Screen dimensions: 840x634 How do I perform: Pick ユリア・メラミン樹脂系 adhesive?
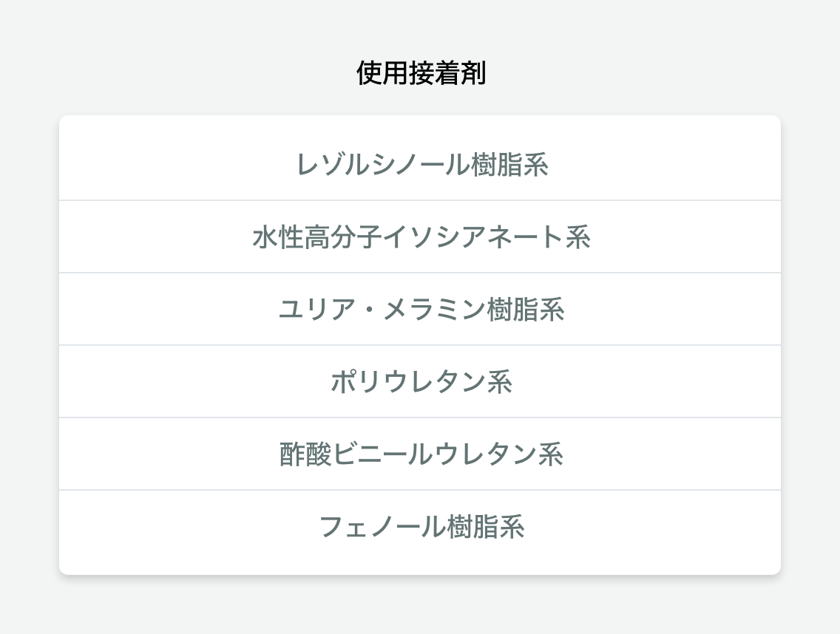pos(420,310)
